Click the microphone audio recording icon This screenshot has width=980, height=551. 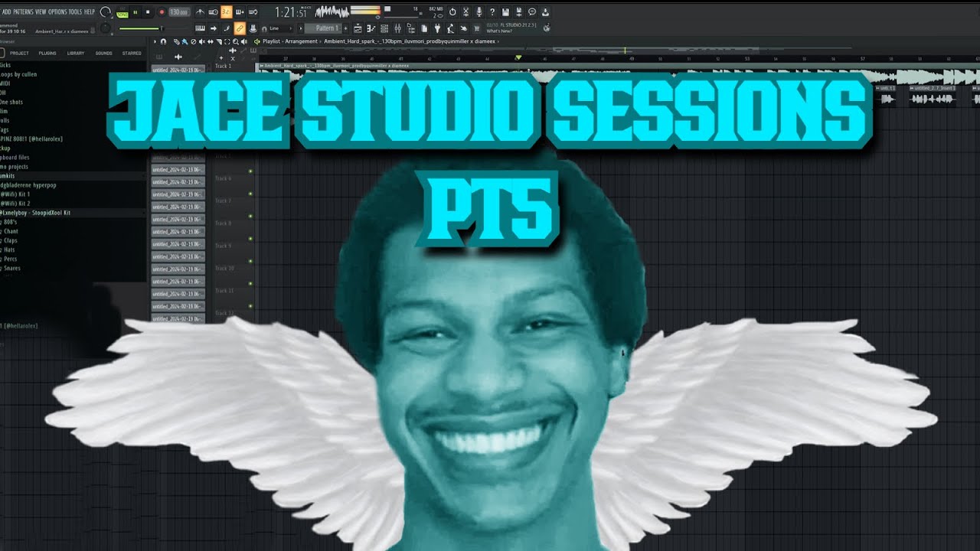coord(479,11)
